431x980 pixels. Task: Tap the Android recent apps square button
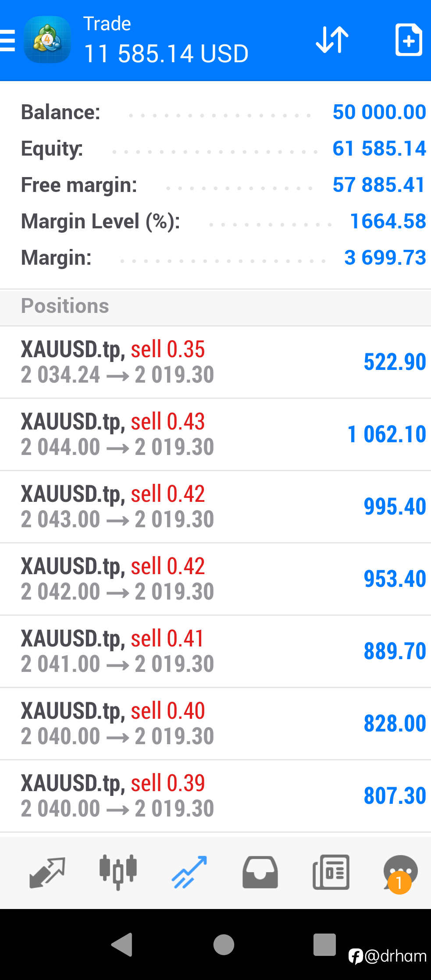point(324,944)
